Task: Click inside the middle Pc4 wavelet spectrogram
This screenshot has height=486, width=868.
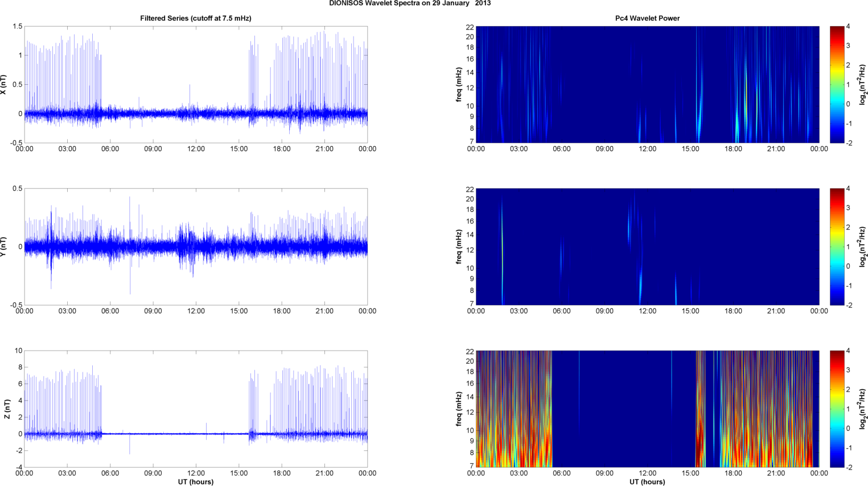Action: 647,247
